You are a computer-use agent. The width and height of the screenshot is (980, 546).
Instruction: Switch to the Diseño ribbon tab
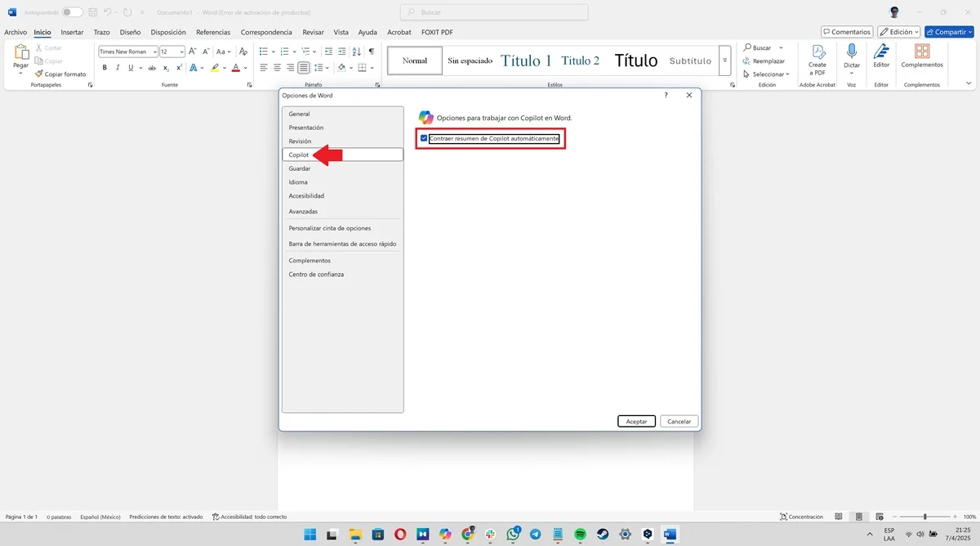tap(130, 32)
